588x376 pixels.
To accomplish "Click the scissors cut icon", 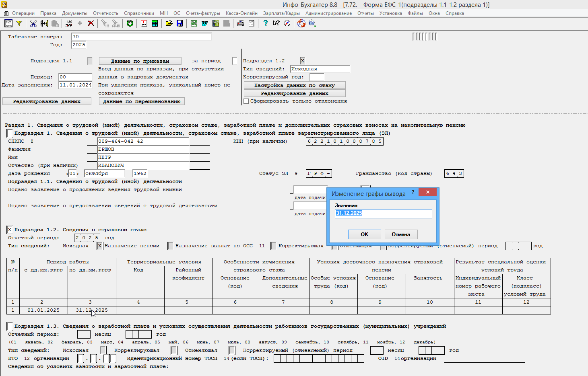I will [33, 23].
